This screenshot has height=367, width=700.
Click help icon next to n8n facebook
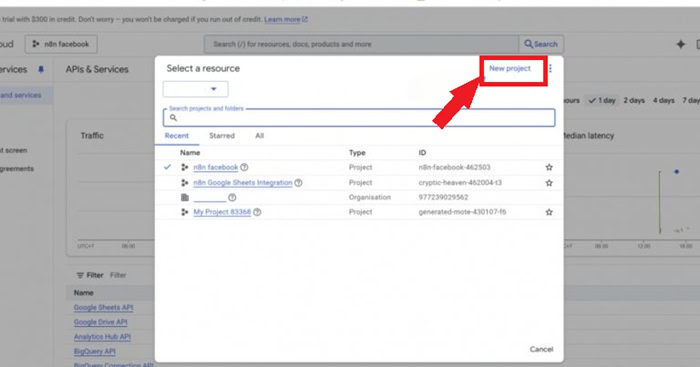click(244, 167)
